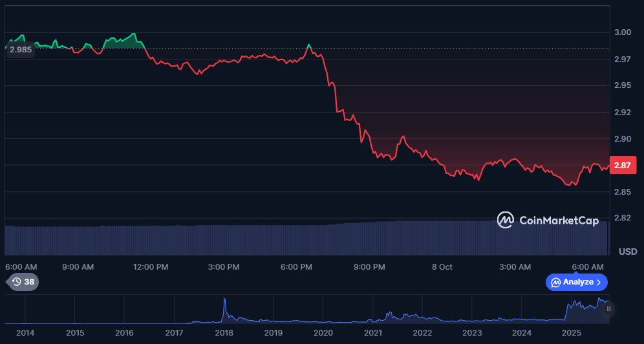644x344 pixels.
Task: Click the 6:00 PM time axis label
Action: pos(297,266)
